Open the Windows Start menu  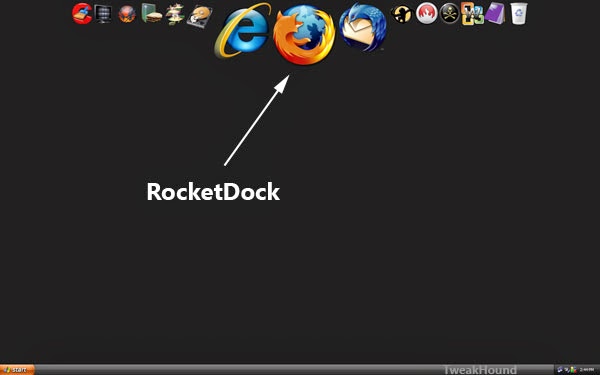[17, 370]
